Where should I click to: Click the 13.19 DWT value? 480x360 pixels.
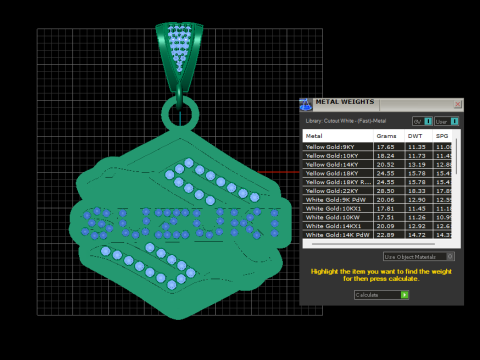[417, 164]
